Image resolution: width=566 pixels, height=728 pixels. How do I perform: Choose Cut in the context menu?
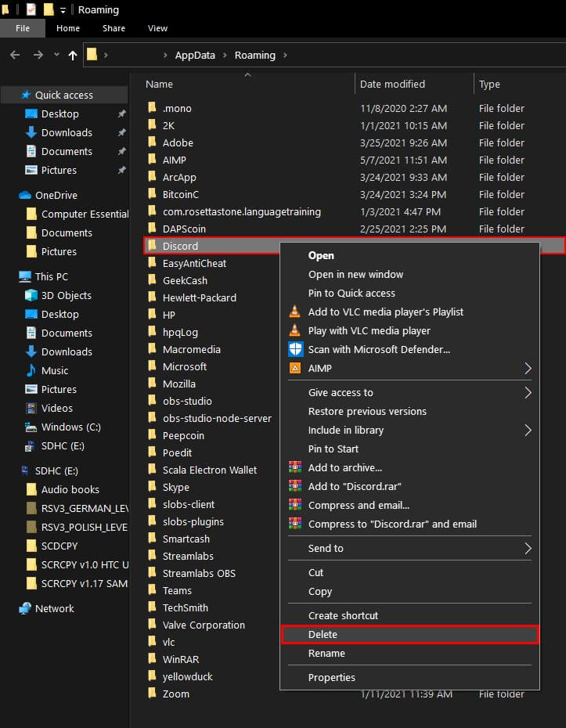pyautogui.click(x=410, y=572)
